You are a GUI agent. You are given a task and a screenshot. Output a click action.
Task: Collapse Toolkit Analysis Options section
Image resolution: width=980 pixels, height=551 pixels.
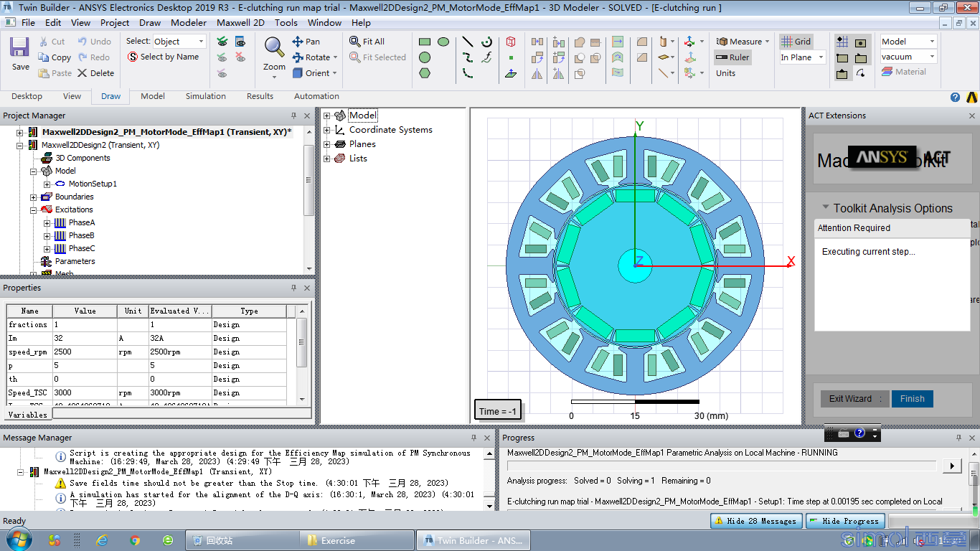(x=826, y=207)
